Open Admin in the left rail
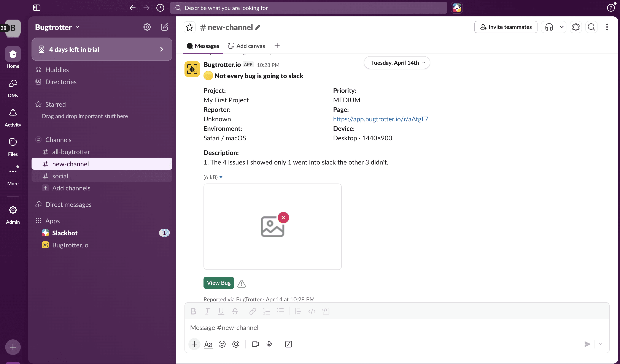620x364 pixels. click(13, 215)
